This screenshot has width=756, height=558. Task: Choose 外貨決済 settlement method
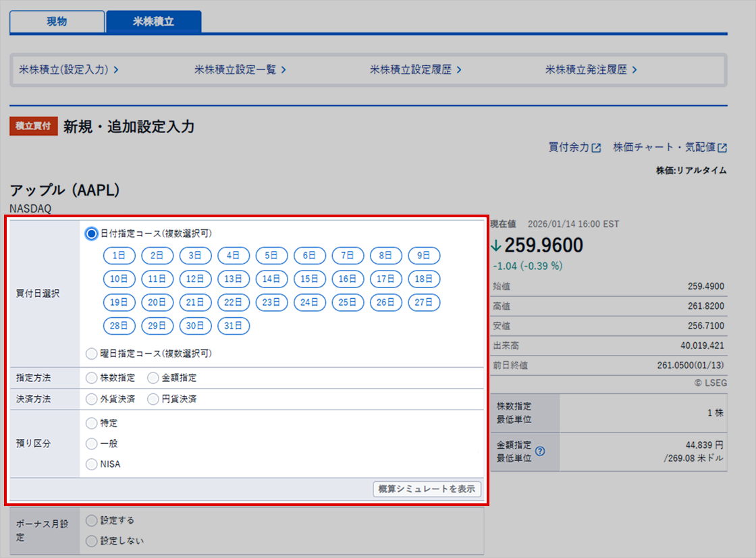(91, 399)
